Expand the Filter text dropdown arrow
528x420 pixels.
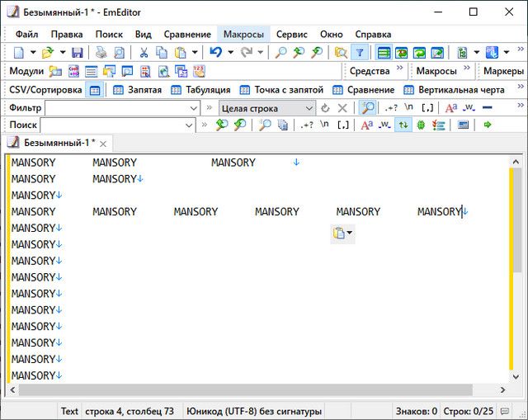(x=194, y=107)
